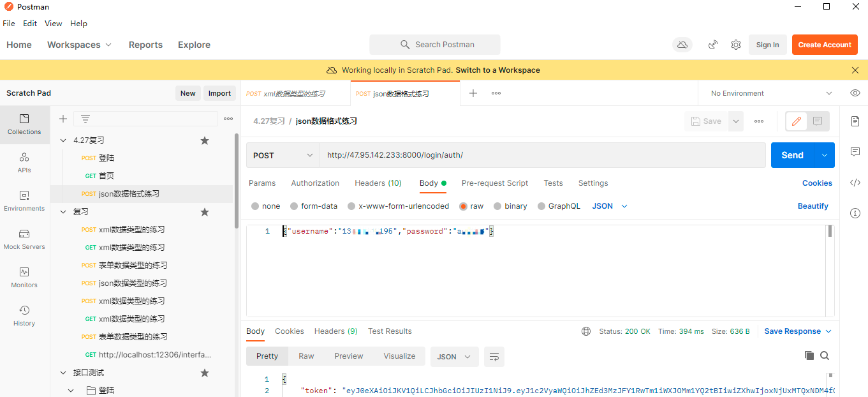Search the response with magnifier icon
868x397 pixels.
[825, 356]
